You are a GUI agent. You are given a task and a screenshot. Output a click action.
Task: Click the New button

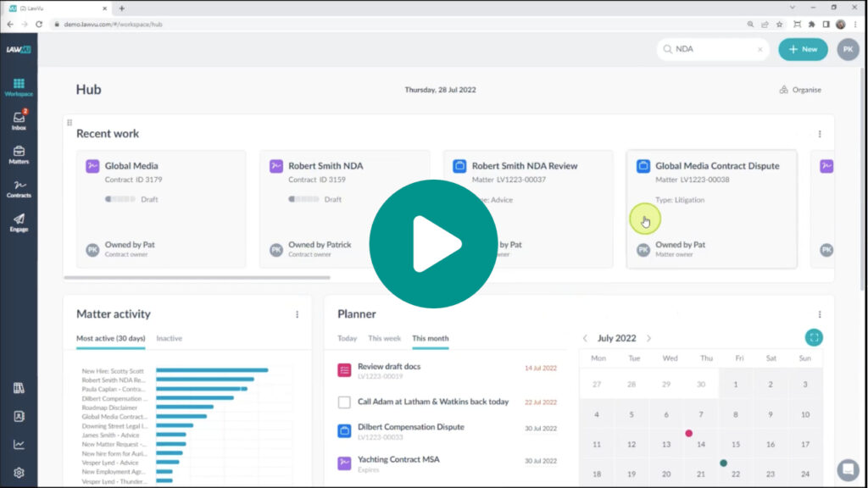[803, 49]
